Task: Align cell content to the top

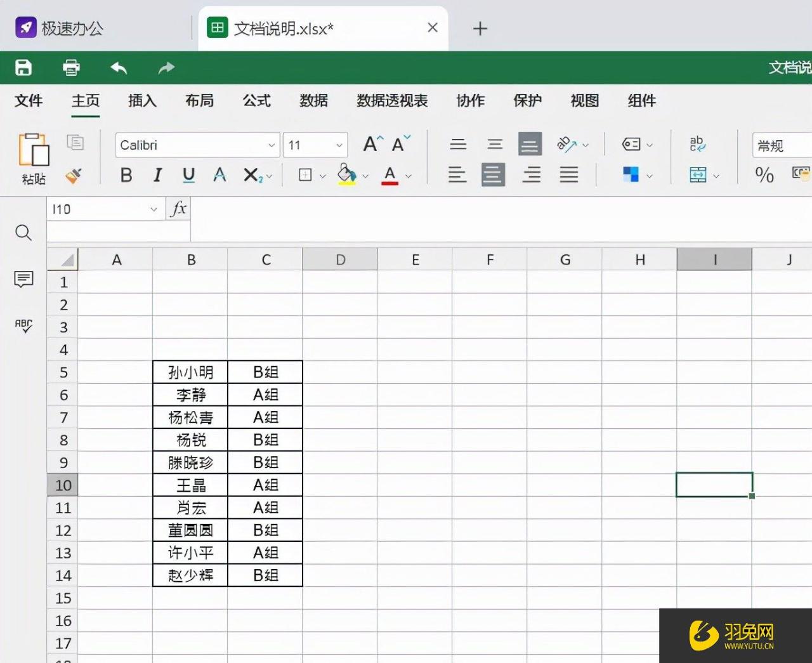Action: click(x=458, y=145)
